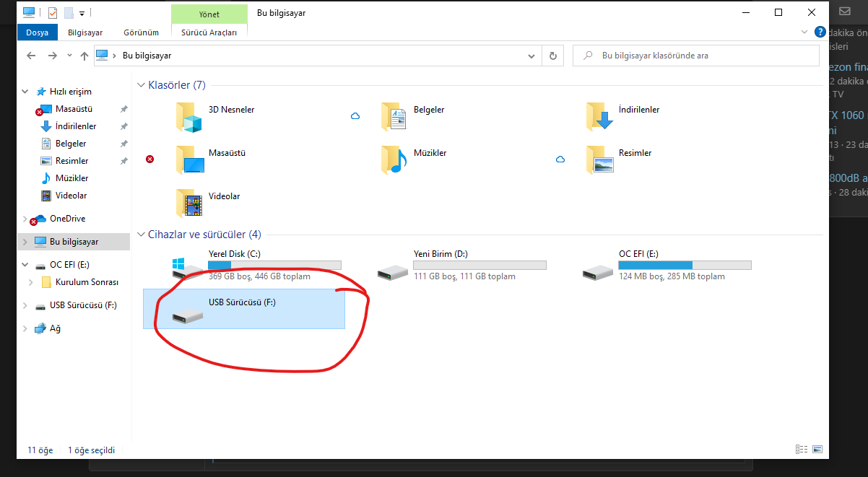Expand USB Sürücüsü (F:) tree node

[25, 305]
